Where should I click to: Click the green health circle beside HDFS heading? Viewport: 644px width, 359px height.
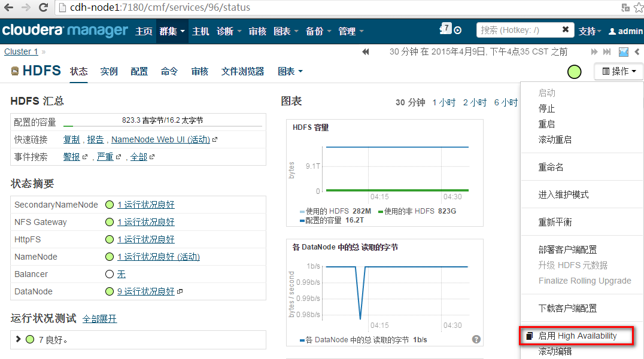574,72
